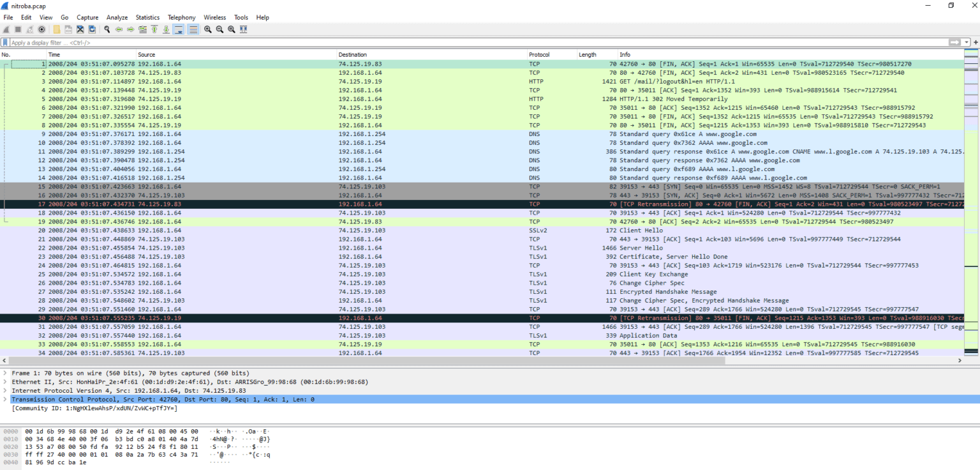The width and height of the screenshot is (980, 470).
Task: Expand the Frame 1 details node
Action: [6, 372]
